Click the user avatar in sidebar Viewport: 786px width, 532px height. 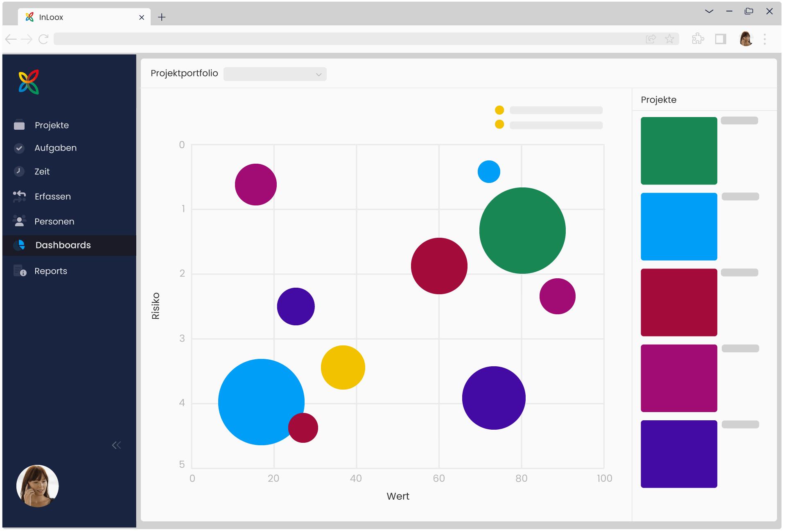click(x=38, y=486)
